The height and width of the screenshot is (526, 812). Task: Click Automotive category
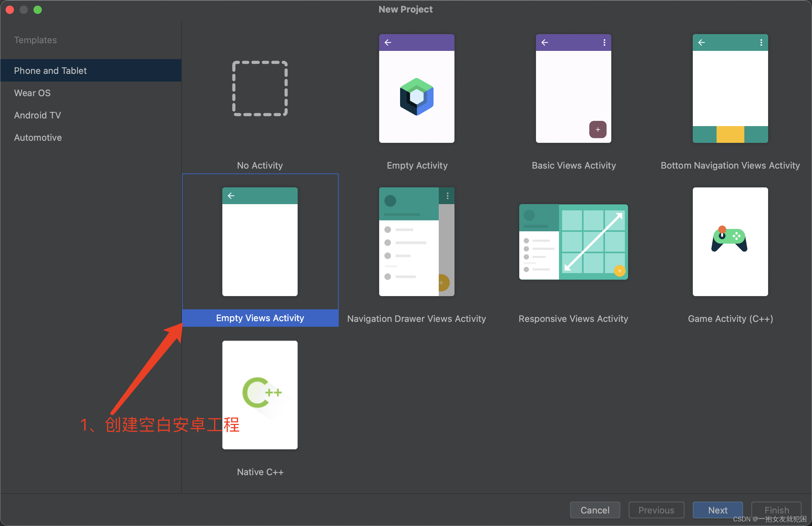pos(37,138)
